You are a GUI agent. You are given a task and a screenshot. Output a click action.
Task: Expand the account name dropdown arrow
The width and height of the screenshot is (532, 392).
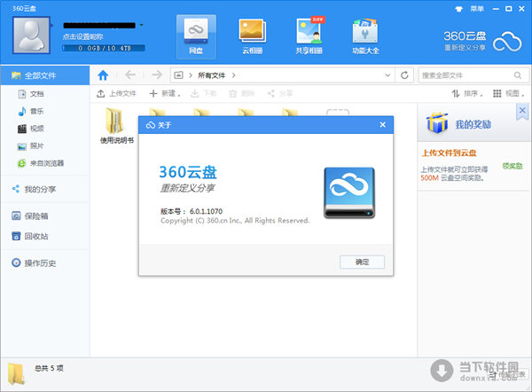coord(142,25)
